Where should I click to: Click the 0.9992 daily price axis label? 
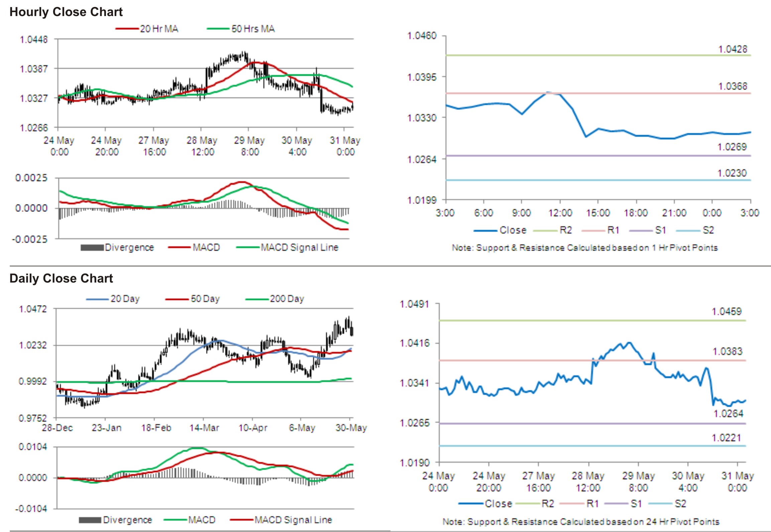pyautogui.click(x=33, y=382)
